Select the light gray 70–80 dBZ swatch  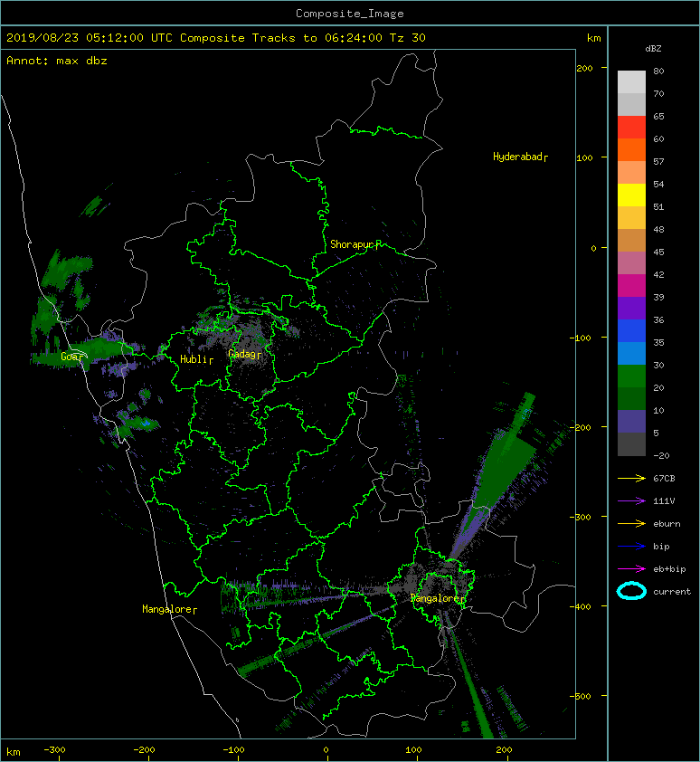pyautogui.click(x=631, y=82)
